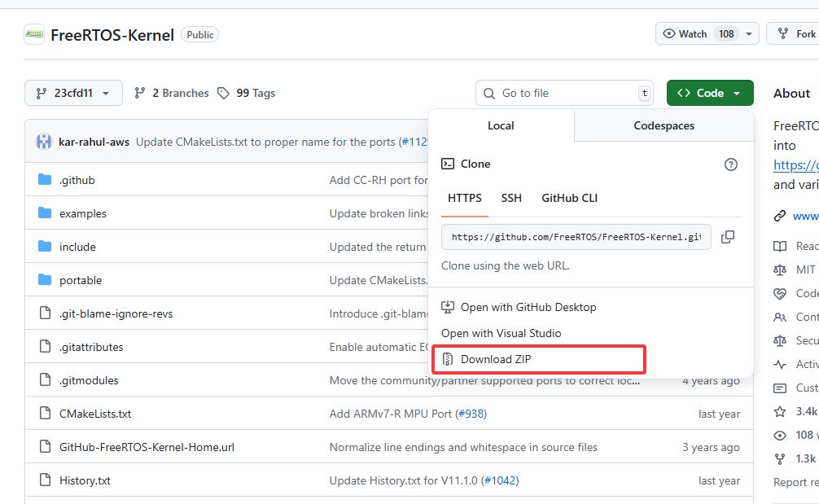The height and width of the screenshot is (504, 819).
Task: Click the .github folder icon
Action: (45, 180)
